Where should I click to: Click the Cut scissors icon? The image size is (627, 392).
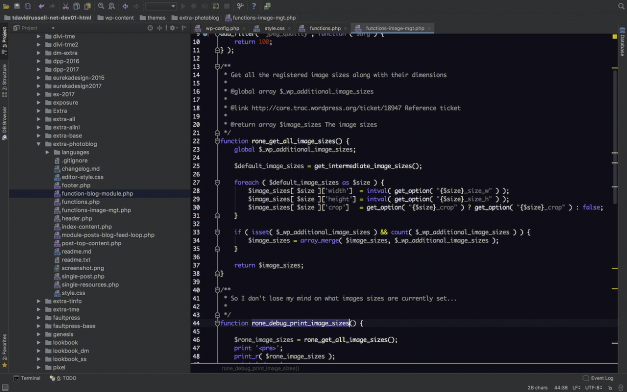pyautogui.click(x=66, y=6)
